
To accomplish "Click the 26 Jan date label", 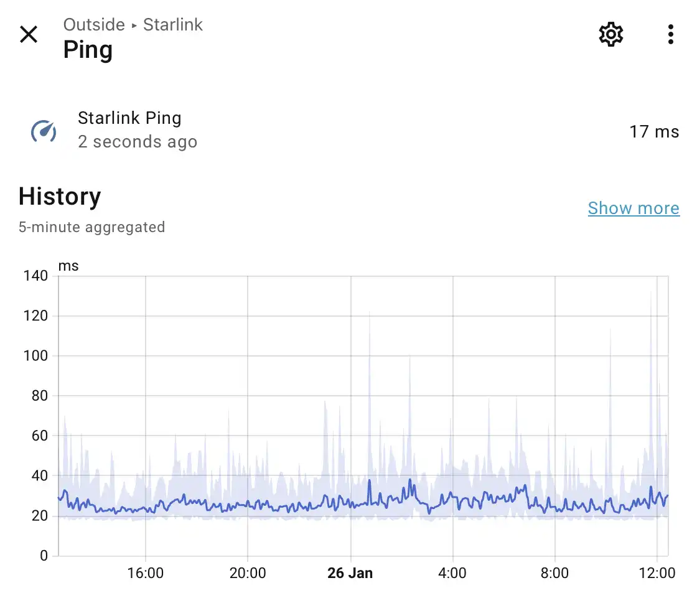I will (350, 573).
